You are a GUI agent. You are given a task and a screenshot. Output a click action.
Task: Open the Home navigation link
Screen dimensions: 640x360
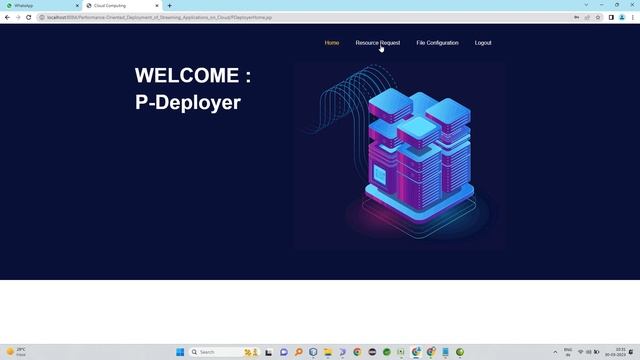331,43
